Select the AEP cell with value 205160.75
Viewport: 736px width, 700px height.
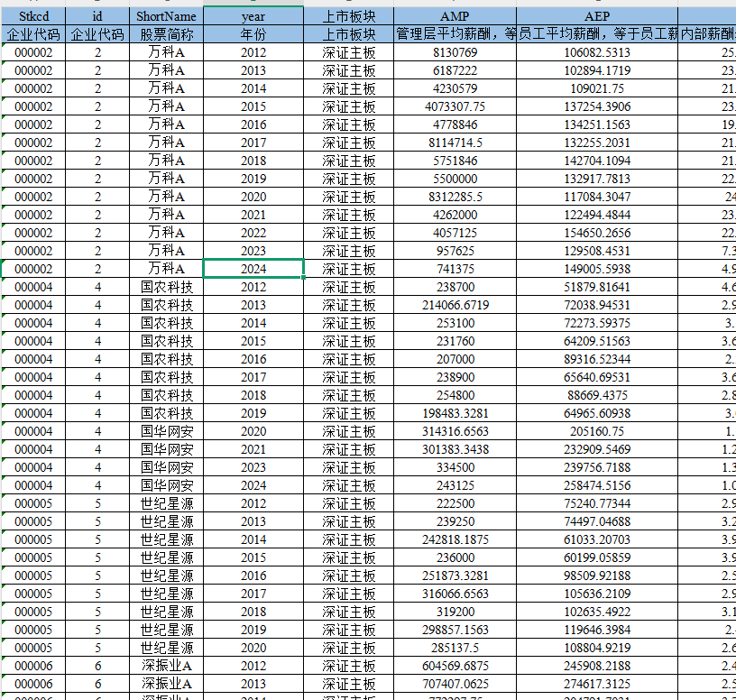click(596, 431)
